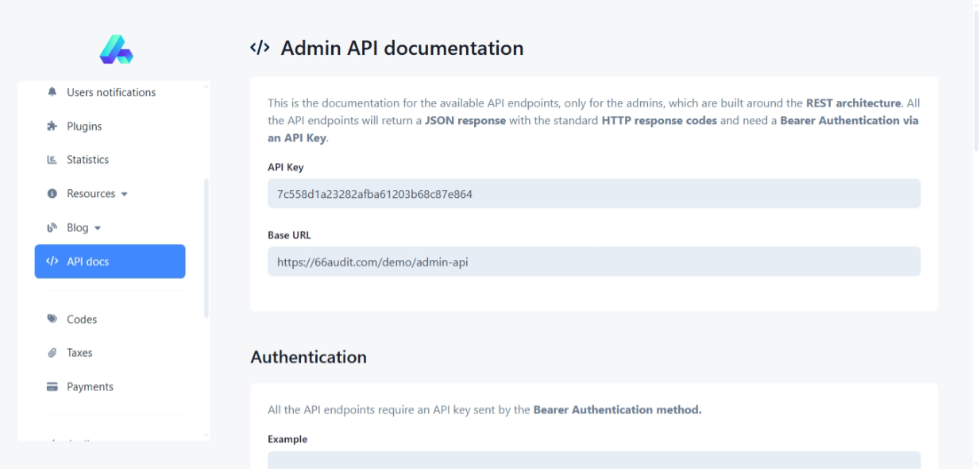The image size is (980, 469).
Task: Click inside the Base URL field
Action: tap(593, 262)
